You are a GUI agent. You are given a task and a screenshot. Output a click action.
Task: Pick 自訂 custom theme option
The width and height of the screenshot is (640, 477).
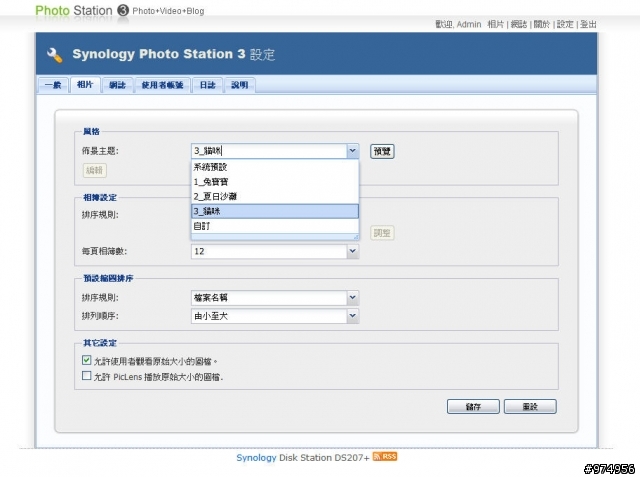point(275,226)
